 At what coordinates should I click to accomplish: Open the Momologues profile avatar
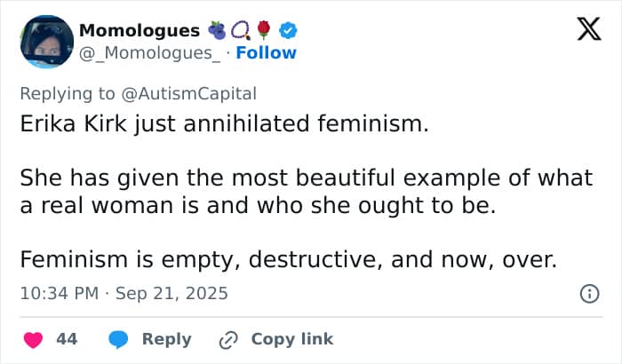[x=46, y=42]
